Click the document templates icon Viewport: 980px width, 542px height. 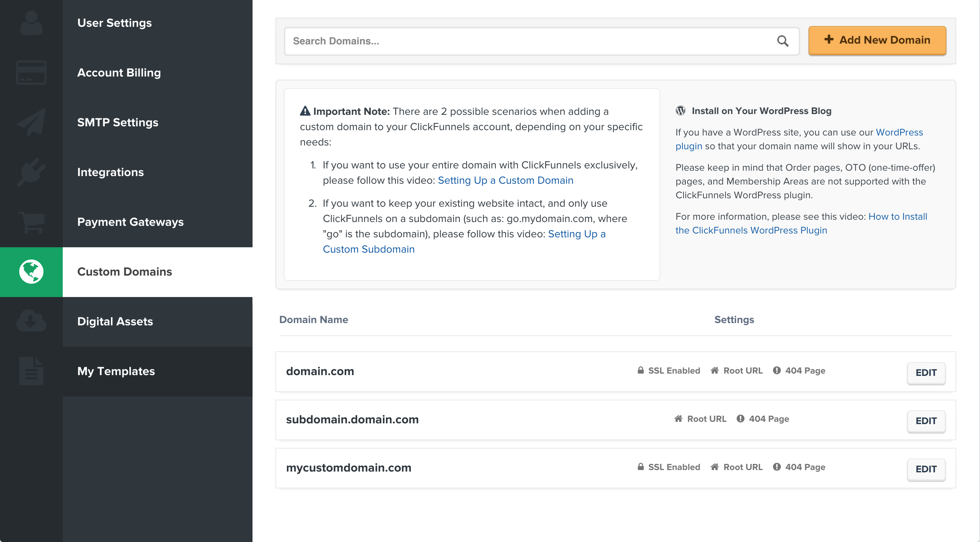click(x=31, y=371)
